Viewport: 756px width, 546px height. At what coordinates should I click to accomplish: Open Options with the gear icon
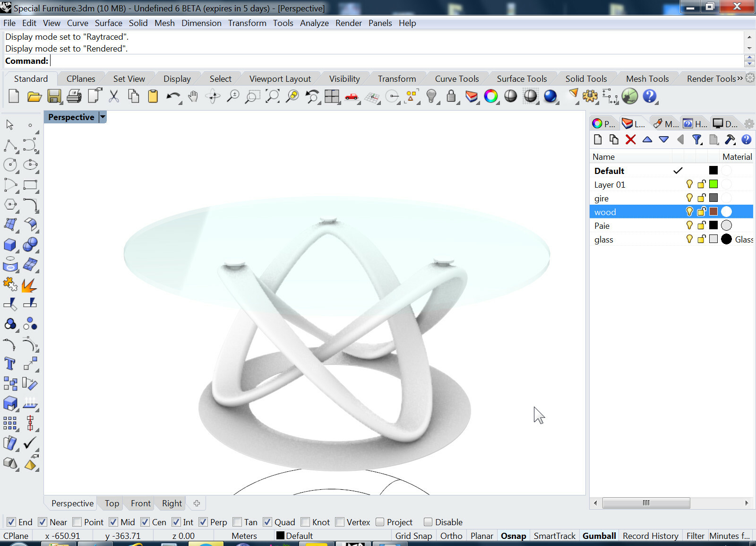pyautogui.click(x=590, y=96)
